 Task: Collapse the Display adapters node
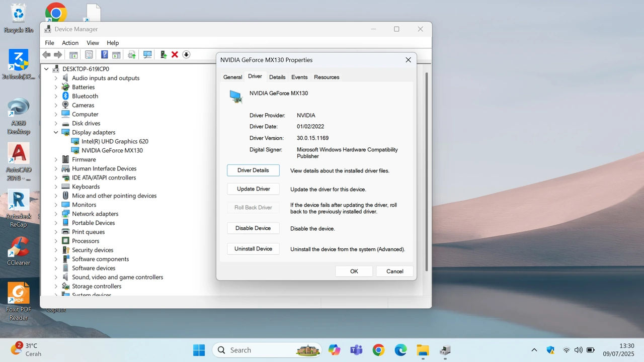point(56,132)
